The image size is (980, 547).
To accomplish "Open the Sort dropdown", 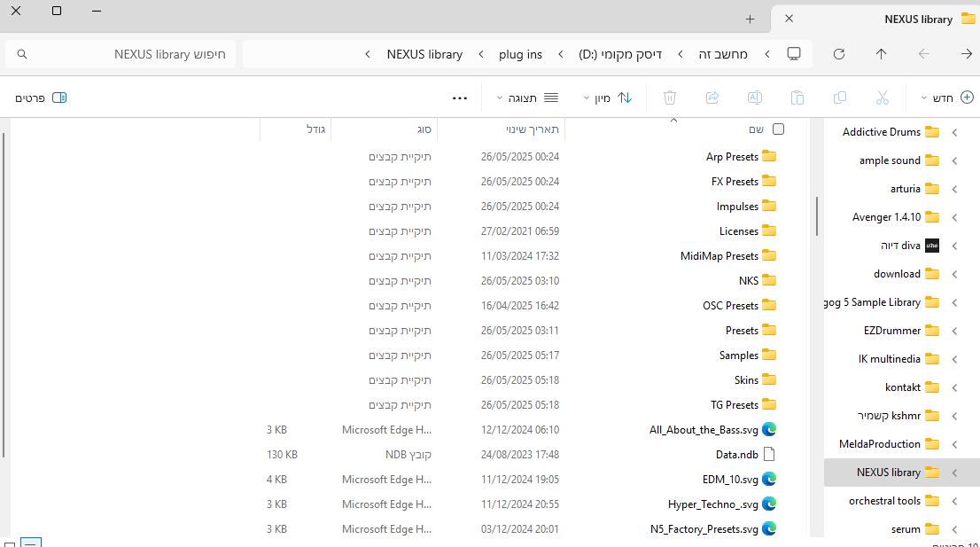I will [608, 98].
